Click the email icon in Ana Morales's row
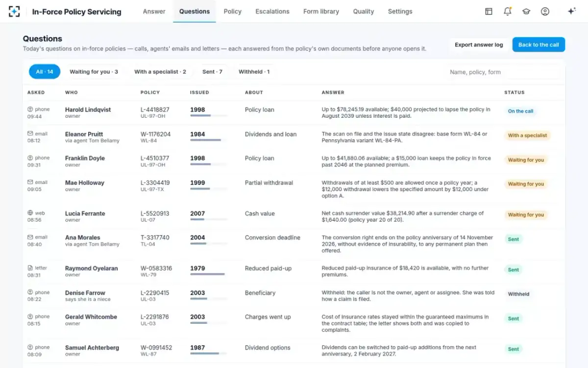Viewport: 588px width, 368px height. [30, 237]
